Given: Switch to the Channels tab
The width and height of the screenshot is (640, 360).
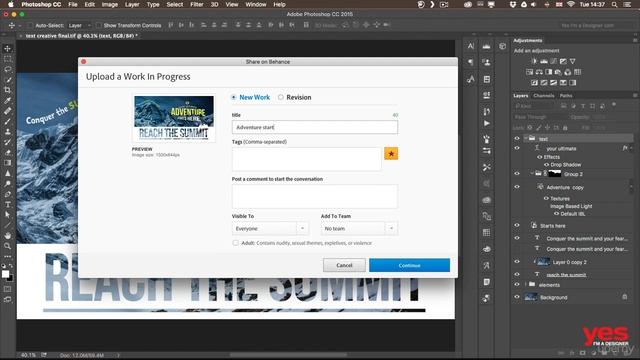Looking at the screenshot, I should 544,96.
